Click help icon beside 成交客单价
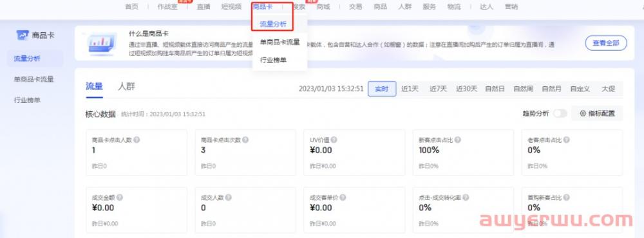The image size is (644, 238). [x=343, y=197]
